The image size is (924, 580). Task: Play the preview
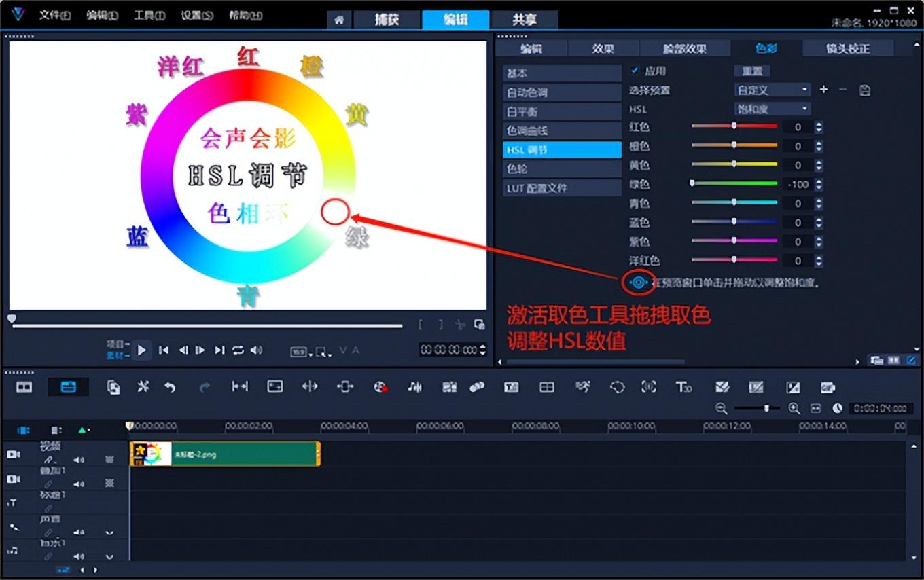(x=141, y=350)
